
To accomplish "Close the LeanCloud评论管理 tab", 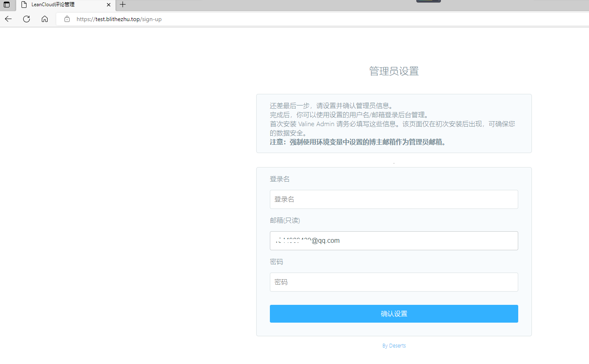I will [108, 5].
